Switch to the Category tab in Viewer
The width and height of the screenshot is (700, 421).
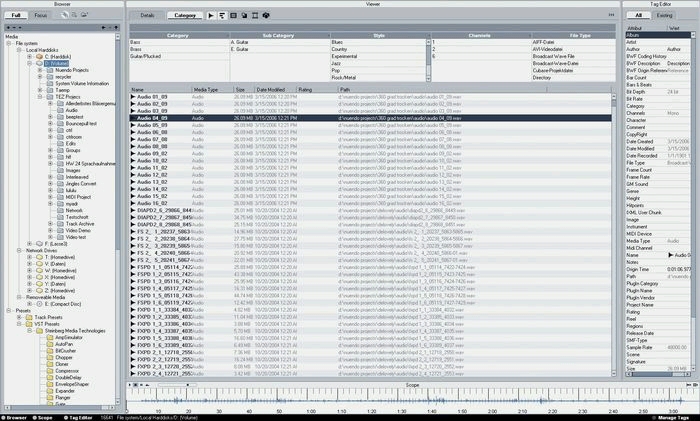point(185,15)
